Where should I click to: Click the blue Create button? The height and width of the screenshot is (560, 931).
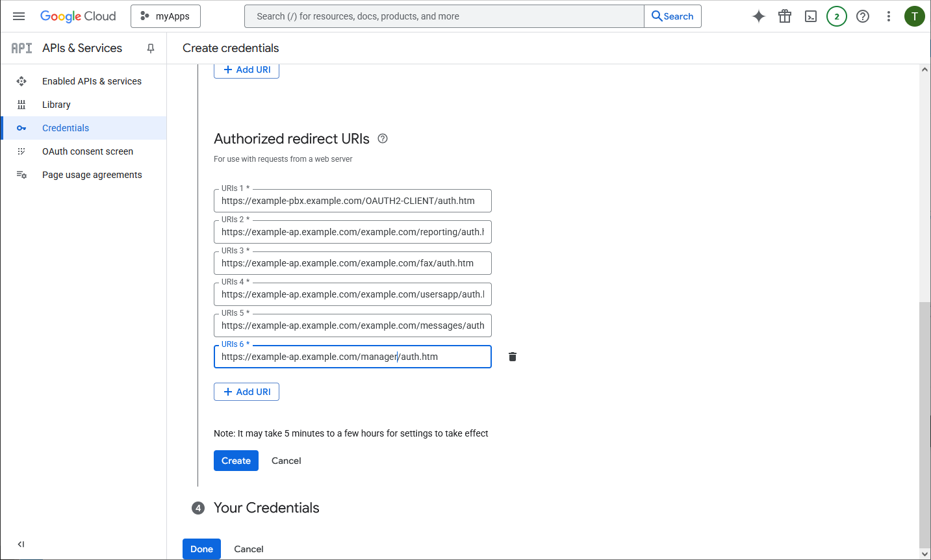[236, 461]
